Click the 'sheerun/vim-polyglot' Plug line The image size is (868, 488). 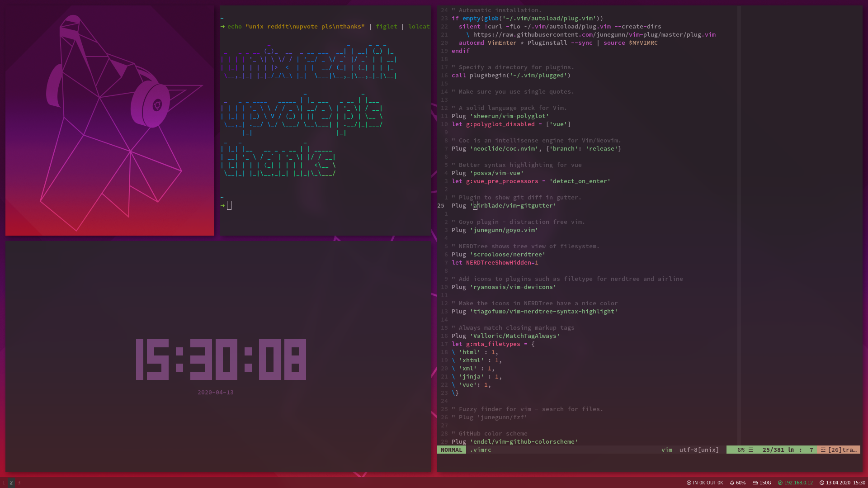click(x=500, y=116)
